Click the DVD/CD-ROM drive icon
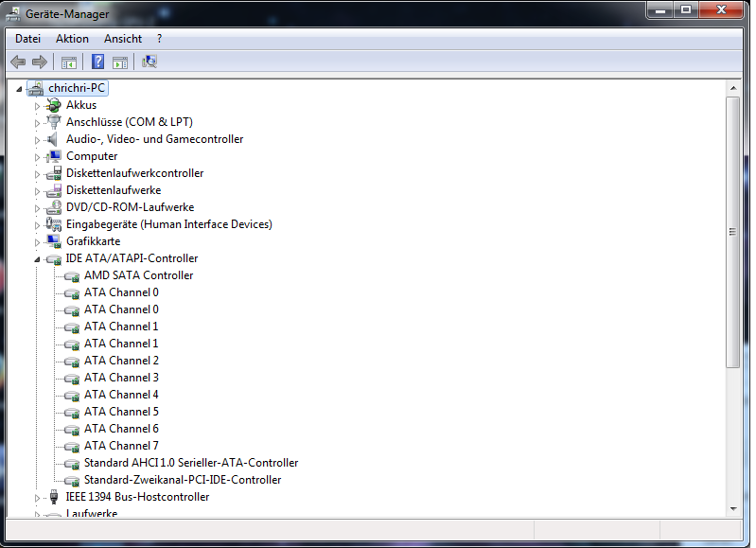 point(54,207)
